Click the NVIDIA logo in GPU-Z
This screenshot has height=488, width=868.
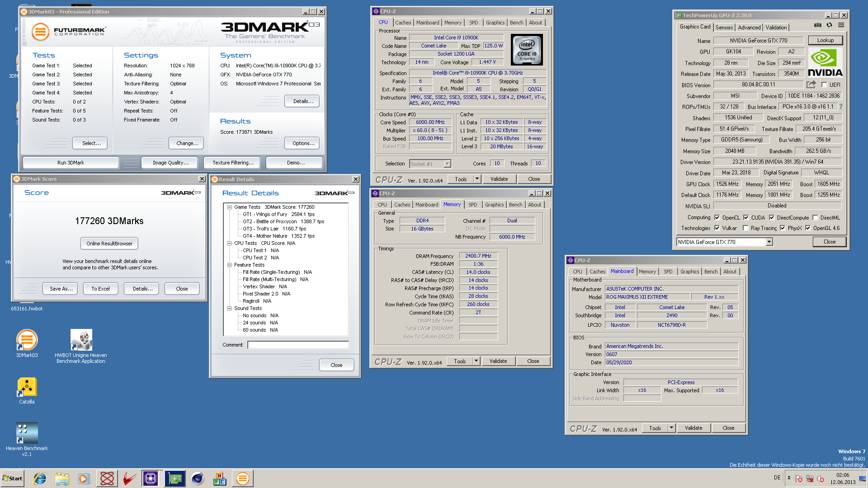[x=825, y=62]
